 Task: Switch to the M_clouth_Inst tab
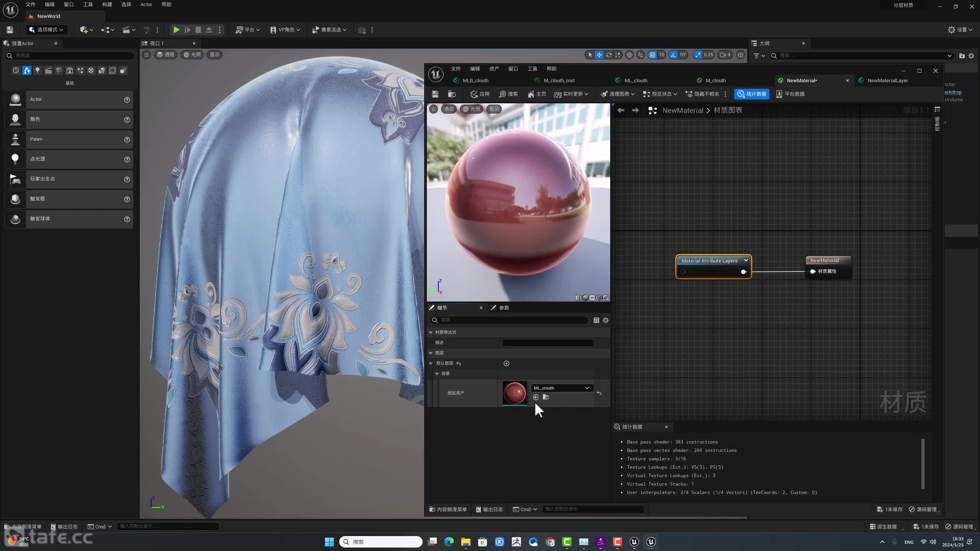[559, 80]
